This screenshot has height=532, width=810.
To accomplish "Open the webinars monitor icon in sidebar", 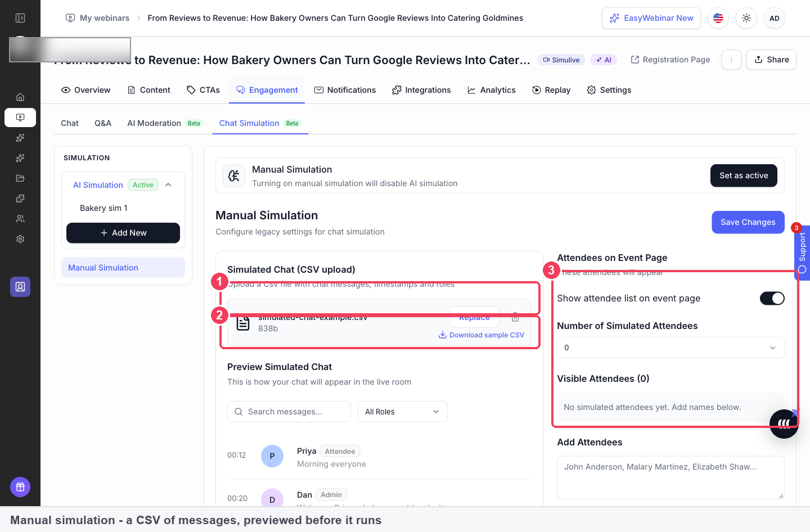I will tap(20, 118).
